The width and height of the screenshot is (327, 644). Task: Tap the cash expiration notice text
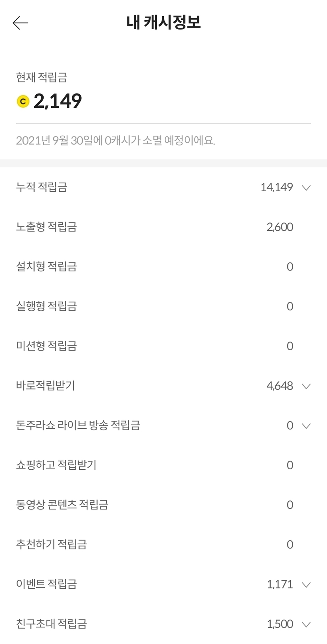click(x=115, y=140)
